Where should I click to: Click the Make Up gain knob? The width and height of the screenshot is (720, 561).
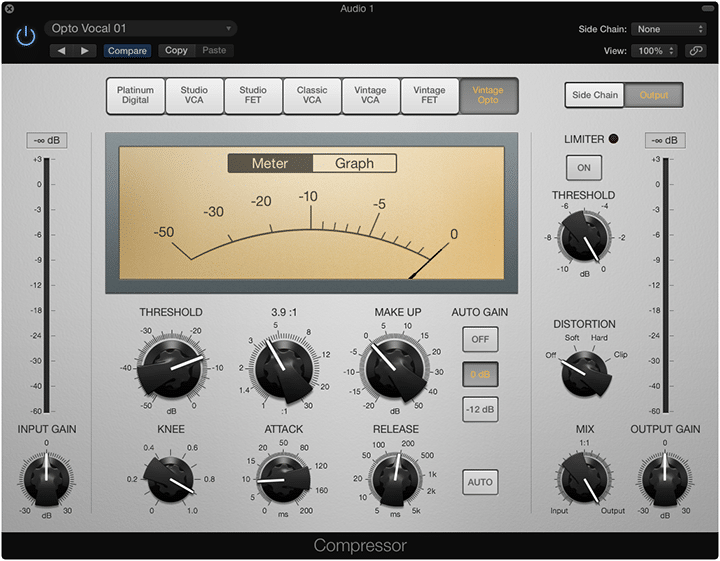(395, 369)
